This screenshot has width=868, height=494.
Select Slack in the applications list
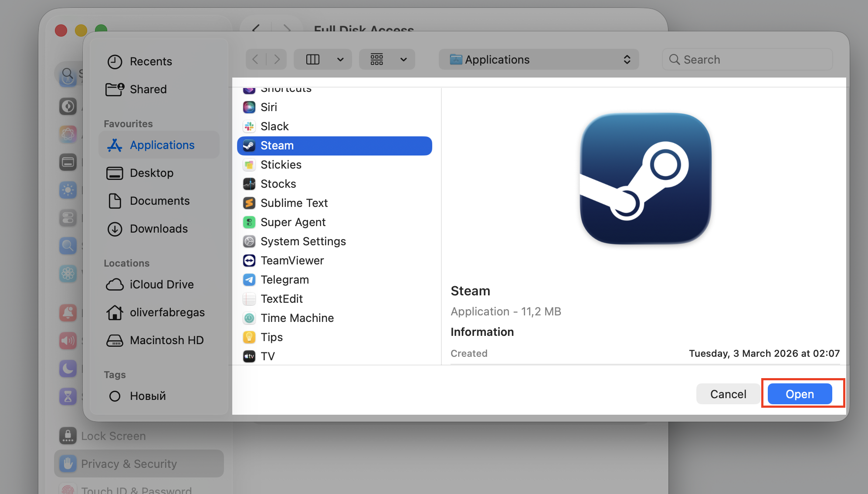tap(335, 126)
